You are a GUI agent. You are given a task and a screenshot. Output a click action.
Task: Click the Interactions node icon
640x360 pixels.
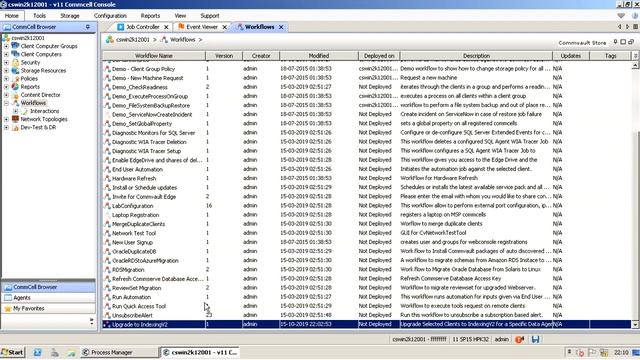point(24,111)
